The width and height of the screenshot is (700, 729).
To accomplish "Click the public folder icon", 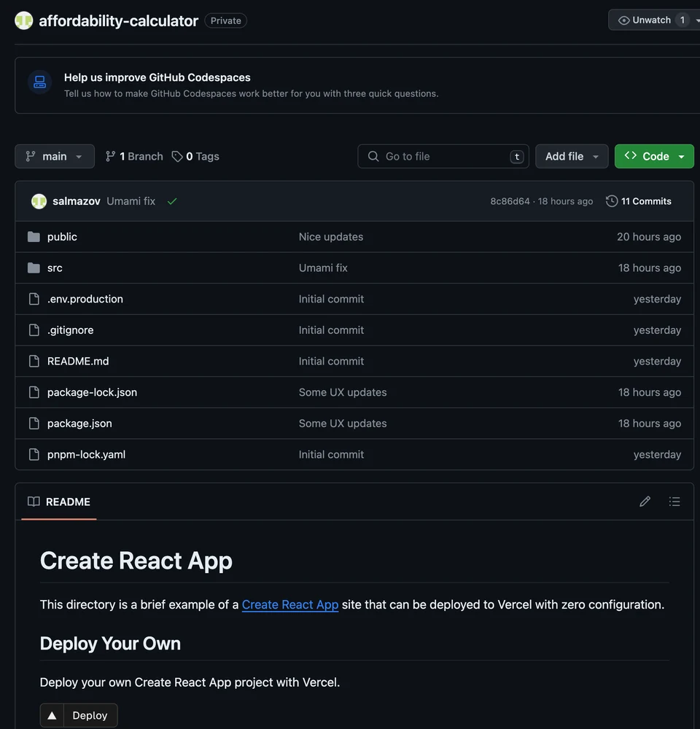I will [x=34, y=237].
